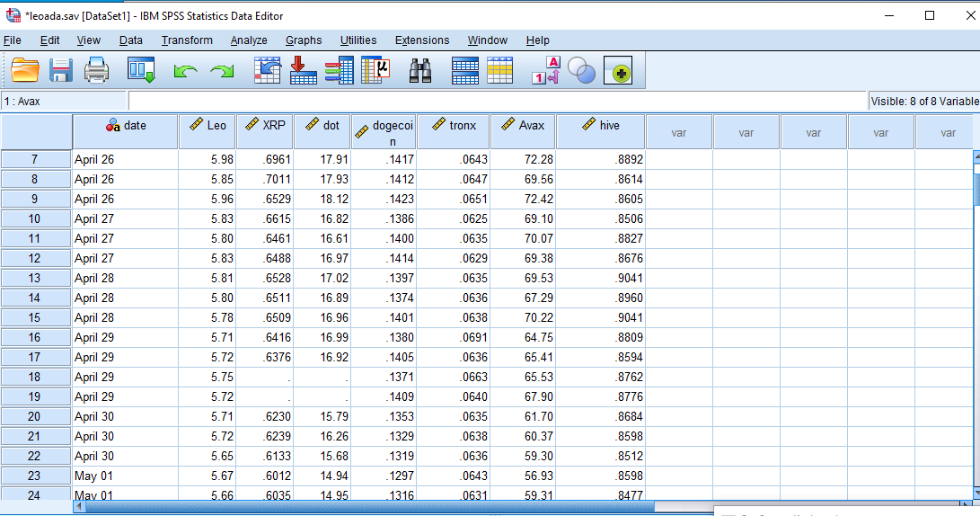Save the document with floppy icon

tap(60, 70)
